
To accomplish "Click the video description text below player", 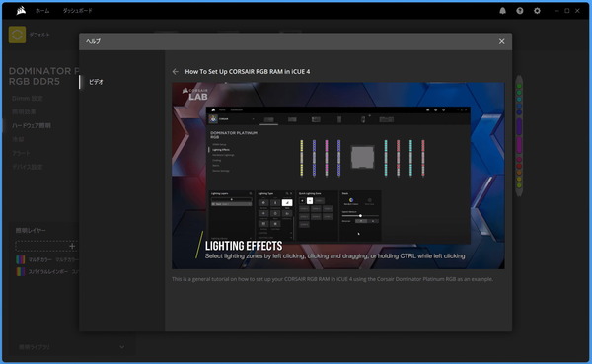I will coord(333,279).
